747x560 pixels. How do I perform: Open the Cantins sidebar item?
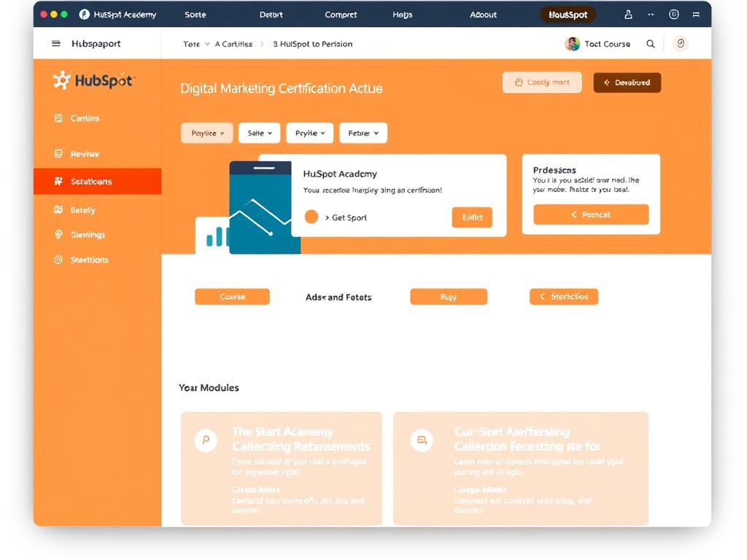[97, 118]
